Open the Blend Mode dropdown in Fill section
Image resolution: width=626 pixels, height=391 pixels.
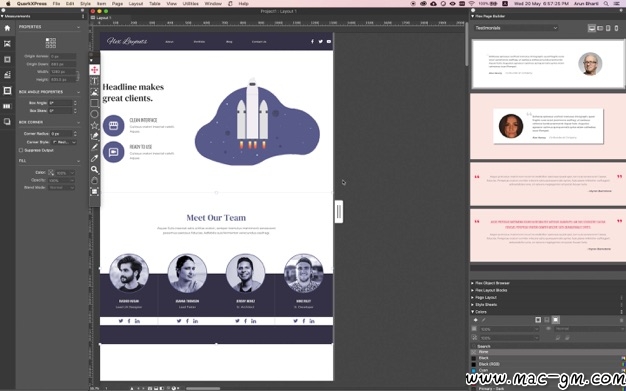coord(61,187)
